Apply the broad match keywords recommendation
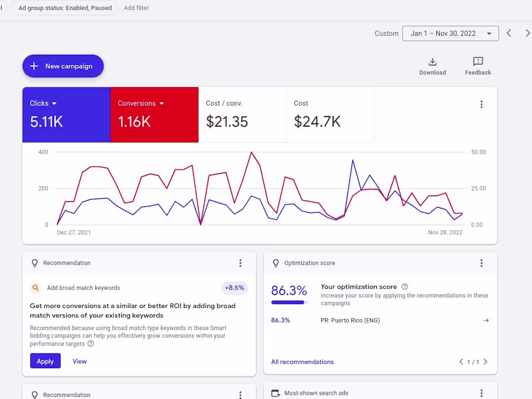The height and width of the screenshot is (399, 532). point(45,361)
